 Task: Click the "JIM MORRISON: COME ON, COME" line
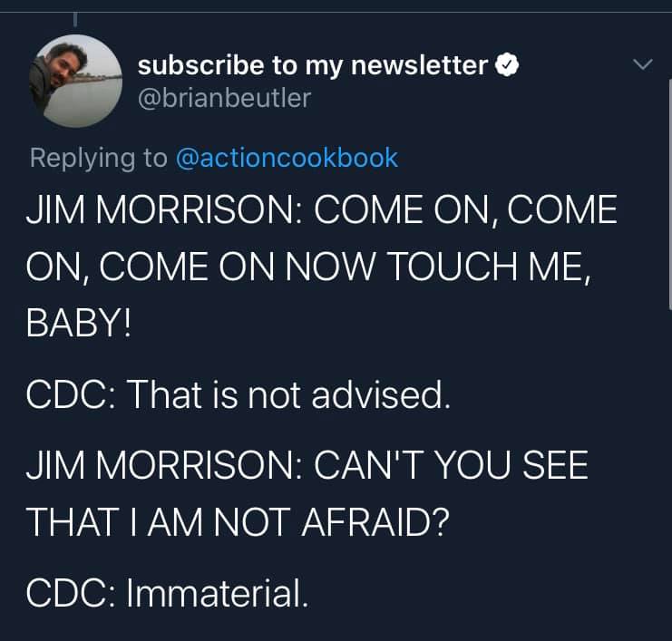322,211
